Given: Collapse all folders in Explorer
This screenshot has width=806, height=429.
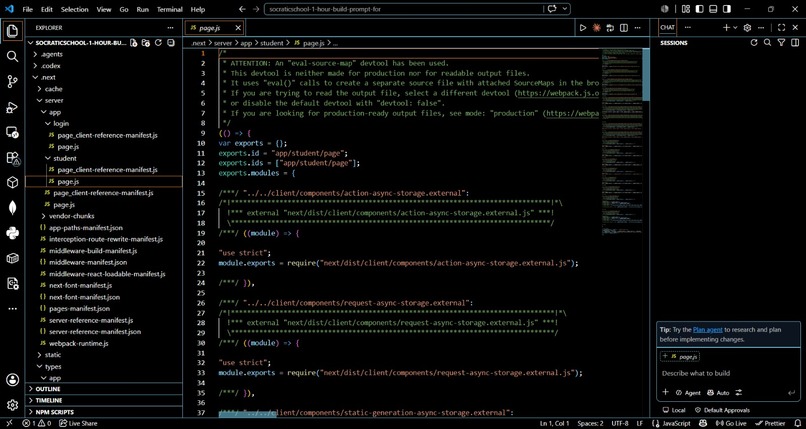Looking at the screenshot, I should coord(171,43).
